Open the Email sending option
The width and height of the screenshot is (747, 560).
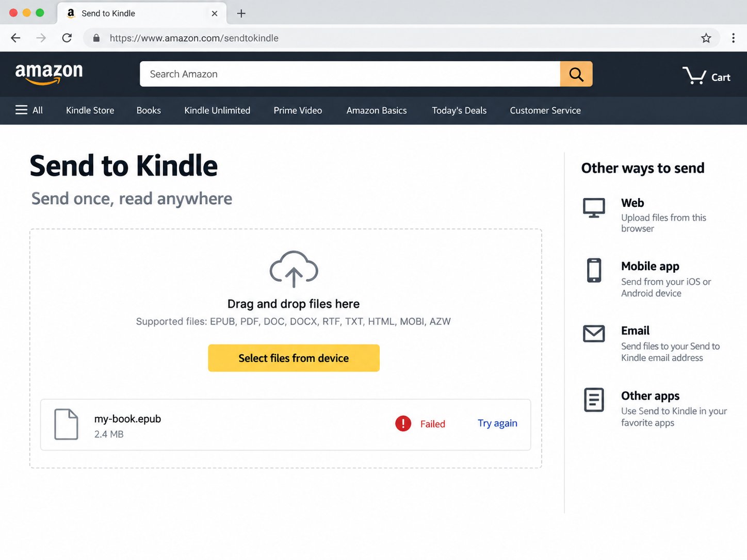pos(635,331)
